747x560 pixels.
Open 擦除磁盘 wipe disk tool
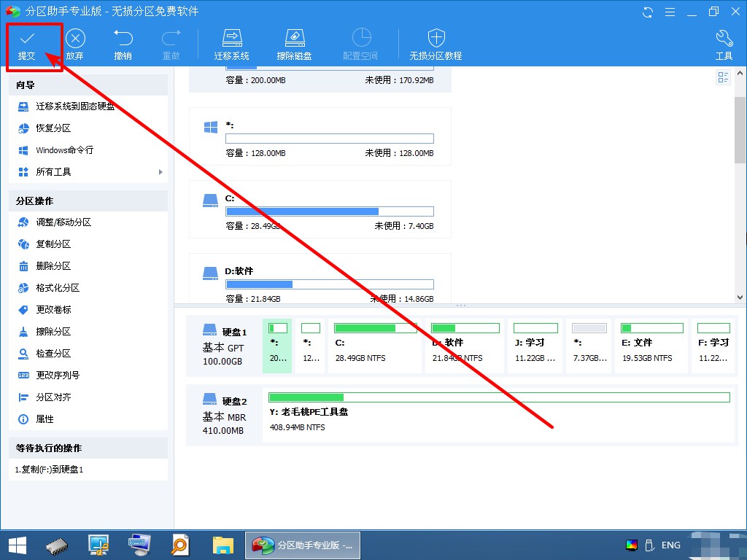click(295, 46)
